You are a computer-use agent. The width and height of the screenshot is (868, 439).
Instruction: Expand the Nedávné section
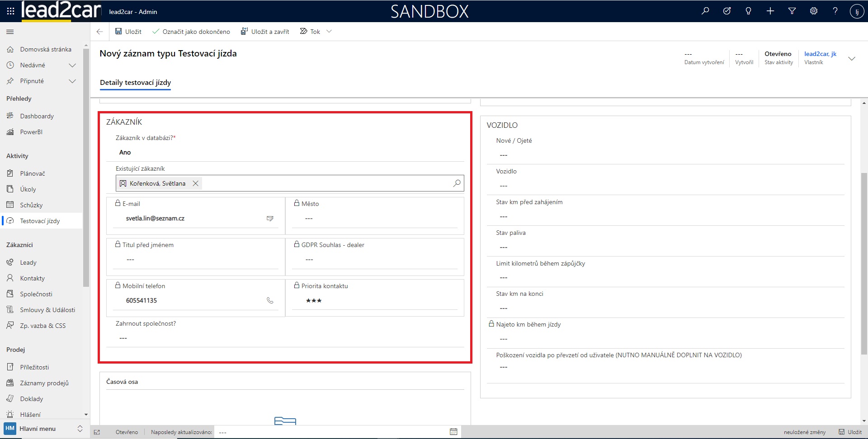pyautogui.click(x=72, y=65)
